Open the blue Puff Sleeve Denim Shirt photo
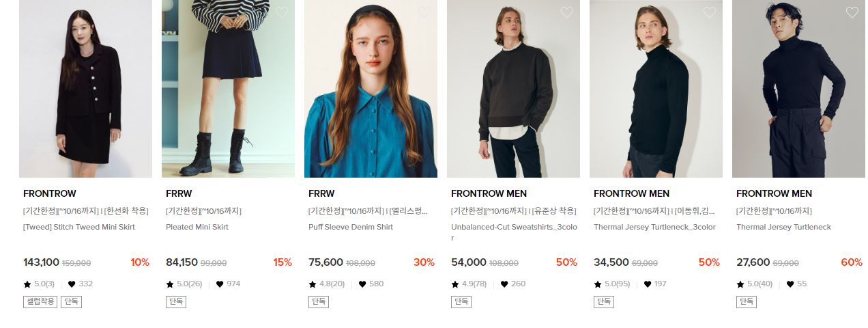The width and height of the screenshot is (868, 328). coord(371,89)
